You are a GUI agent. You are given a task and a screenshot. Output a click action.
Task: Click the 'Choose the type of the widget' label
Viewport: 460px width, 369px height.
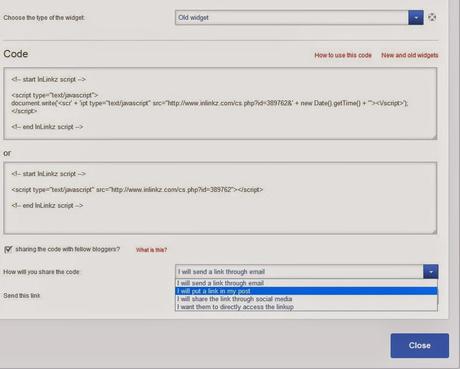[x=44, y=18]
